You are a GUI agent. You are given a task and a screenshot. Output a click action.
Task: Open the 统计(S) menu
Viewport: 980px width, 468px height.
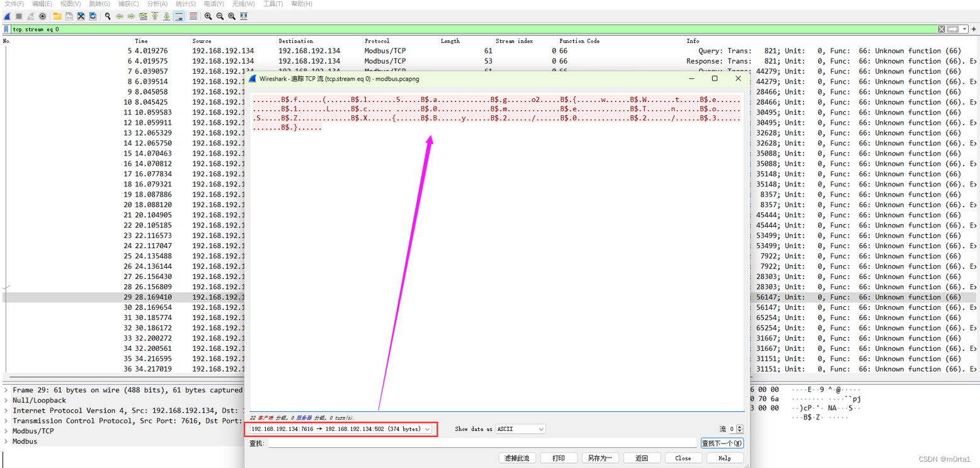tap(185, 4)
